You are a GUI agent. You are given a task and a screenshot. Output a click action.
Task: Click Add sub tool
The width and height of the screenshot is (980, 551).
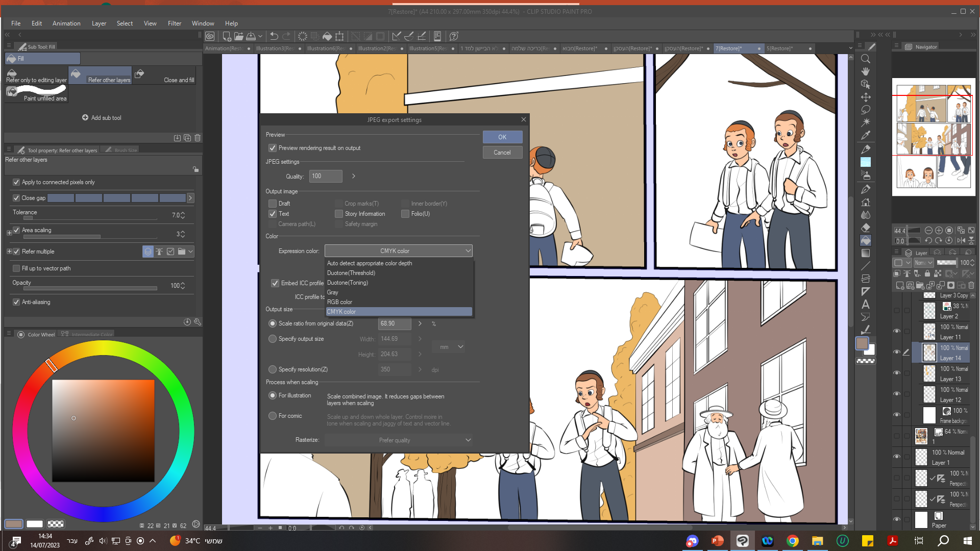(x=102, y=118)
